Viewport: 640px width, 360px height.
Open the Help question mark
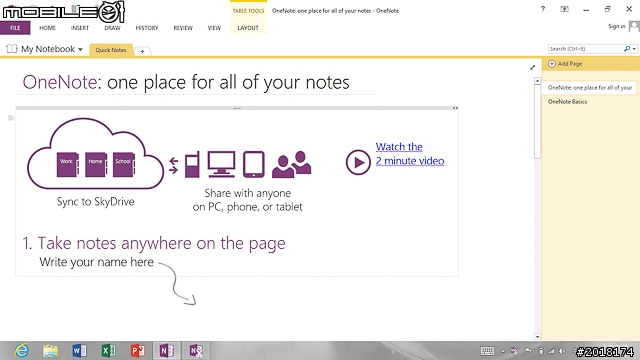tap(543, 9)
